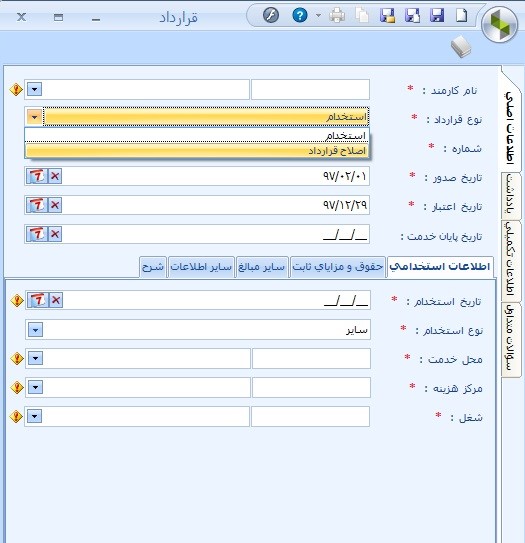Screen dimensions: 525x543
Task: Open the calendar picker for تاريخ پايان خدمت
Action: pyautogui.click(x=37, y=234)
